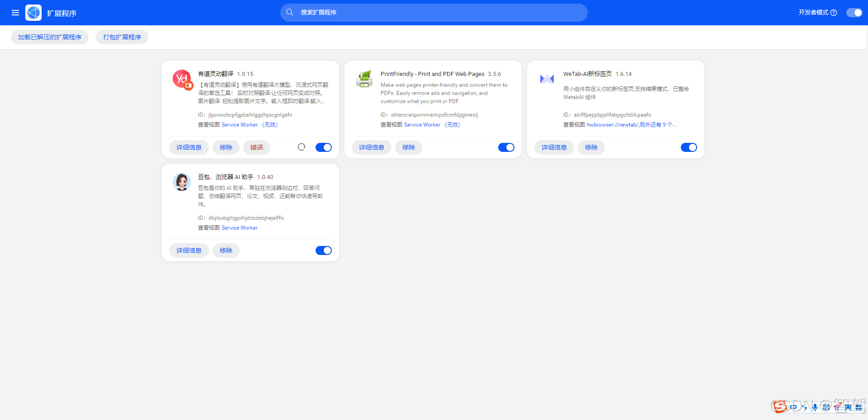Click the ID ohlencieiipommannpdfcmfdpjjmeolj
The image size is (868, 420).
434,115
